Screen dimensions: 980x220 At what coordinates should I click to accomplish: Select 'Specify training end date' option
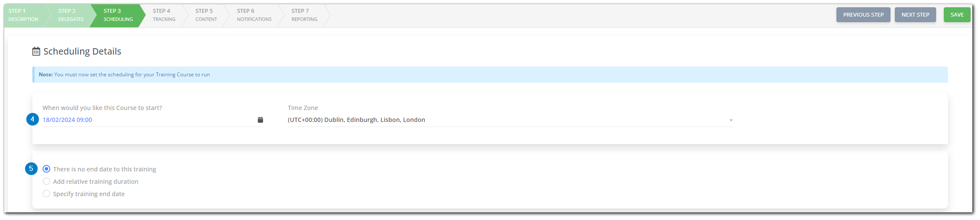(x=46, y=194)
